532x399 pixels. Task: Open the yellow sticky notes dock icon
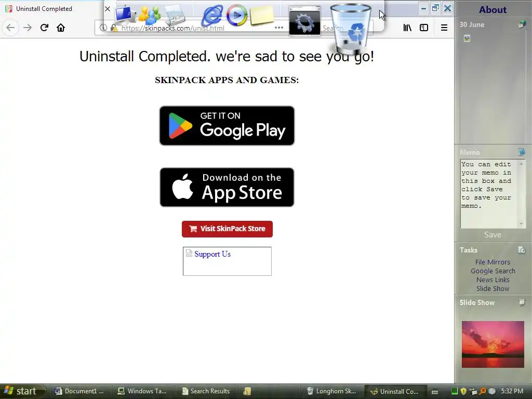coord(262,15)
